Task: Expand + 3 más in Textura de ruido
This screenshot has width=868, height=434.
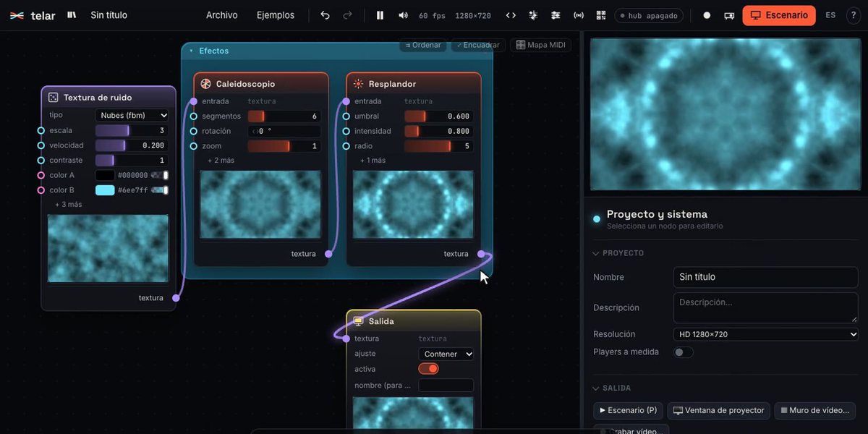Action: coord(69,205)
